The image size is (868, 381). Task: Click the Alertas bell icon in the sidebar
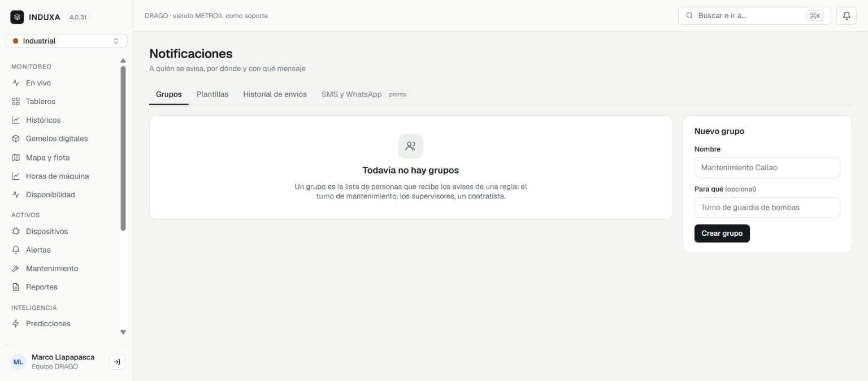(16, 250)
